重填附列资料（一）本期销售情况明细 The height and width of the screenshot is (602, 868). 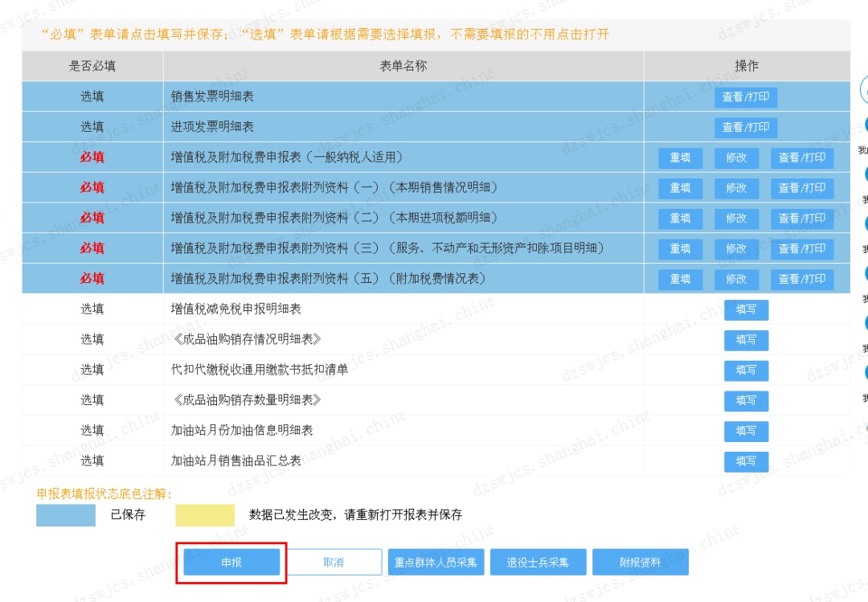pos(680,188)
